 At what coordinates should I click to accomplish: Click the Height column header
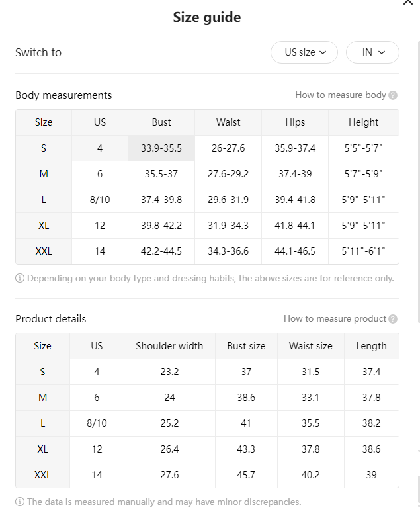tap(363, 122)
